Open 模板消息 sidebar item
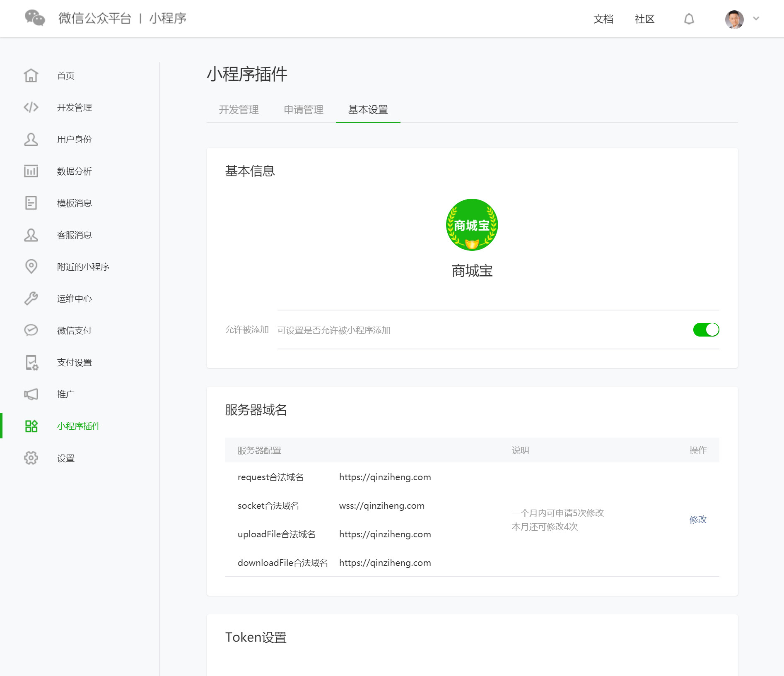Viewport: 784px width, 676px height. click(75, 203)
